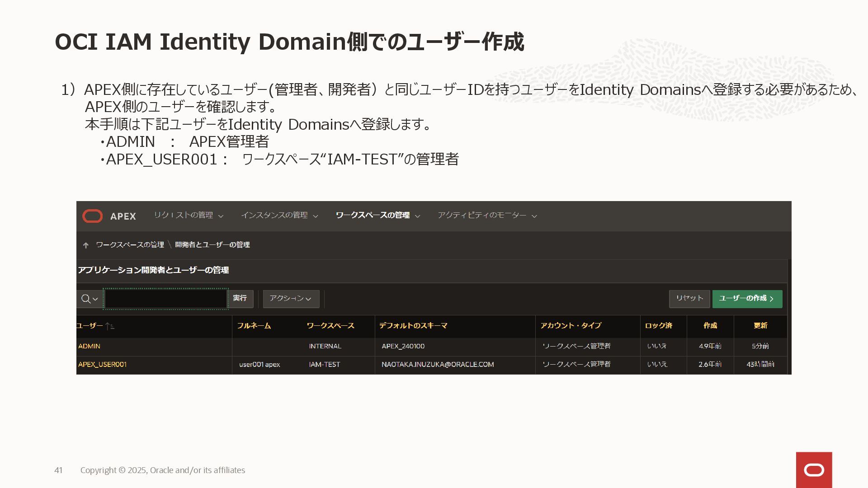Click the リセット button
This screenshot has height=488, width=868.
click(x=689, y=299)
